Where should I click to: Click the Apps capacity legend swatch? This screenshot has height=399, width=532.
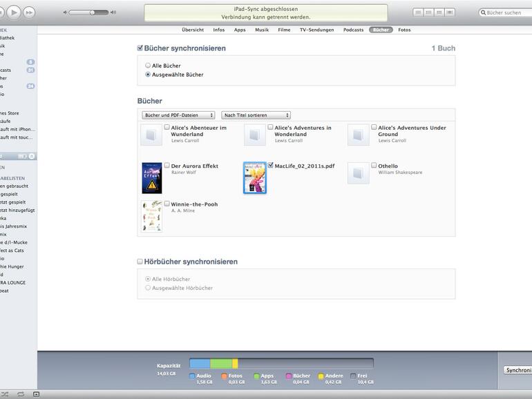(256, 376)
